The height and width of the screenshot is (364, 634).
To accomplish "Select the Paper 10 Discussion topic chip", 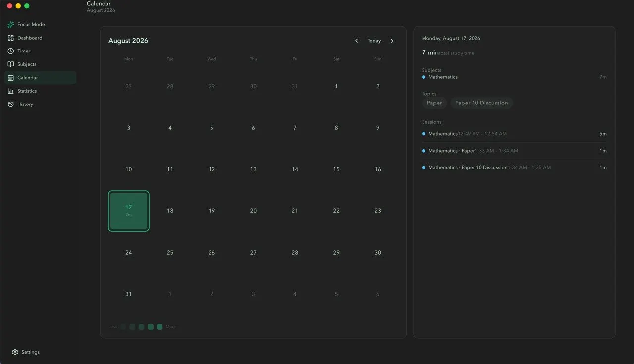I will coord(481,103).
